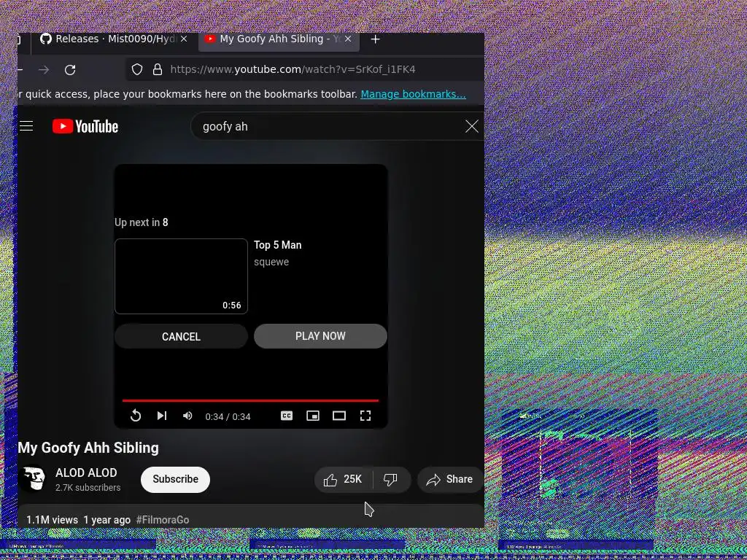This screenshot has height=560, width=747.
Task: Replay the video with the replay icon
Action: coord(136,416)
